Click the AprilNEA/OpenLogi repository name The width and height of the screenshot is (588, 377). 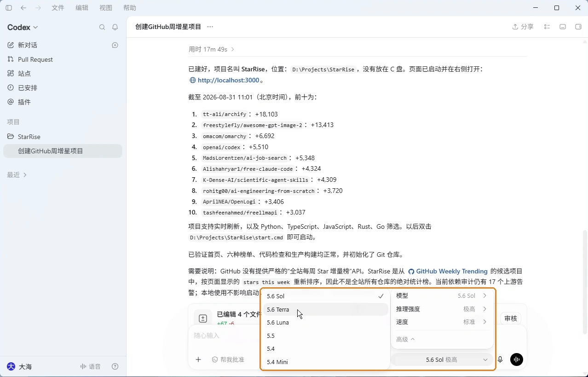point(229,202)
